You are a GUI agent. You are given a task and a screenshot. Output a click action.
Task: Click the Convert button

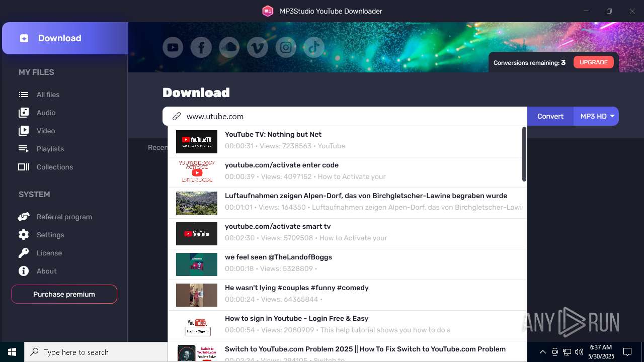pos(550,116)
